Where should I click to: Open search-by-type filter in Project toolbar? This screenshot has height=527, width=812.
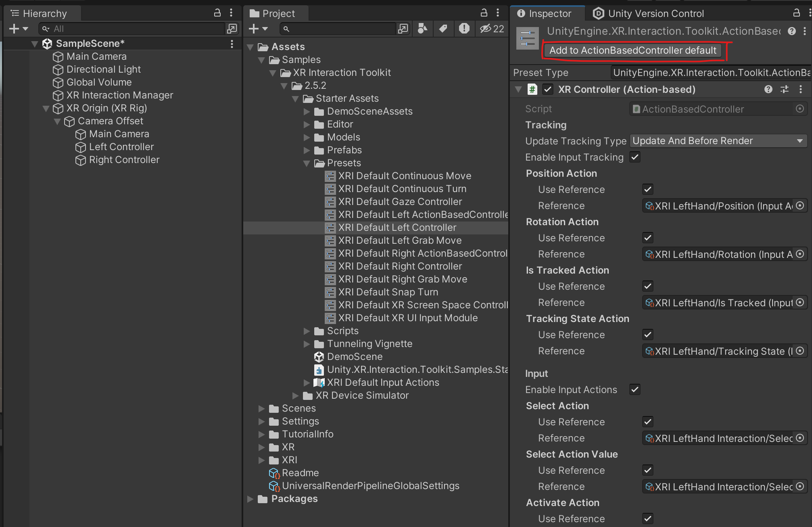(422, 29)
